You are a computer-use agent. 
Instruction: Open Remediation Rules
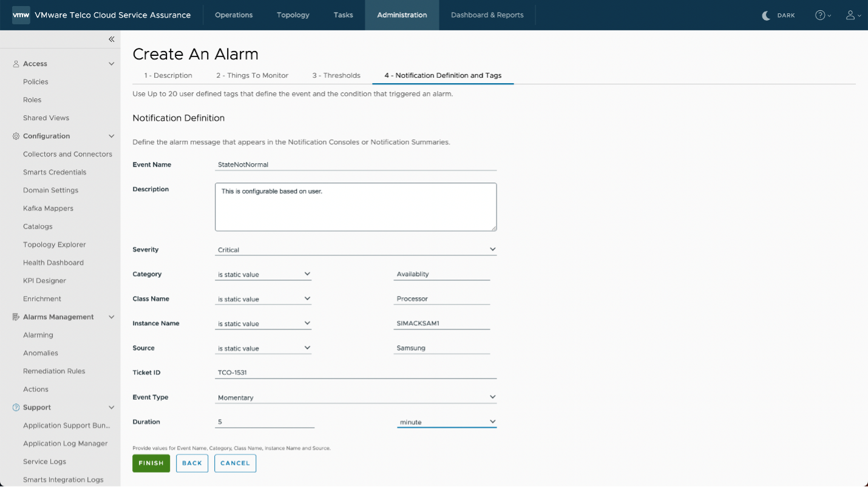[x=54, y=371]
